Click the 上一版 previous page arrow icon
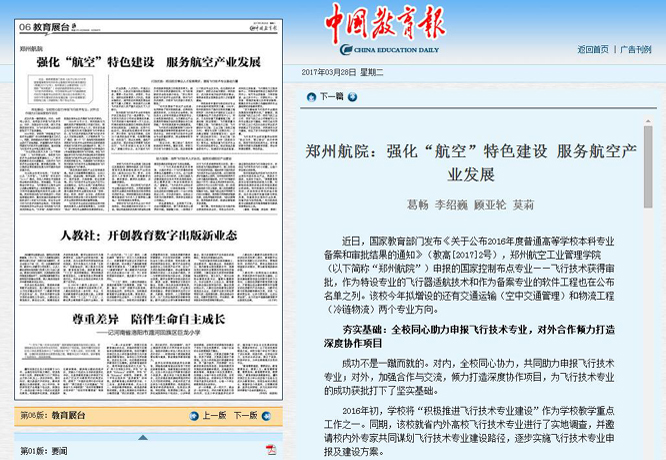Viewport: 666px width, 460px height. point(194,416)
